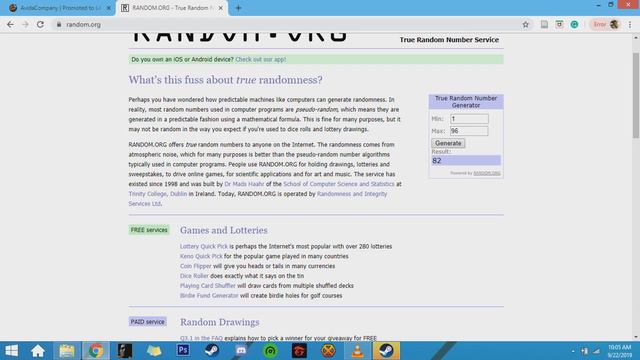Launch Photoshop from the taskbar
Image resolution: width=640 pixels, height=360 pixels.
pos(183,351)
